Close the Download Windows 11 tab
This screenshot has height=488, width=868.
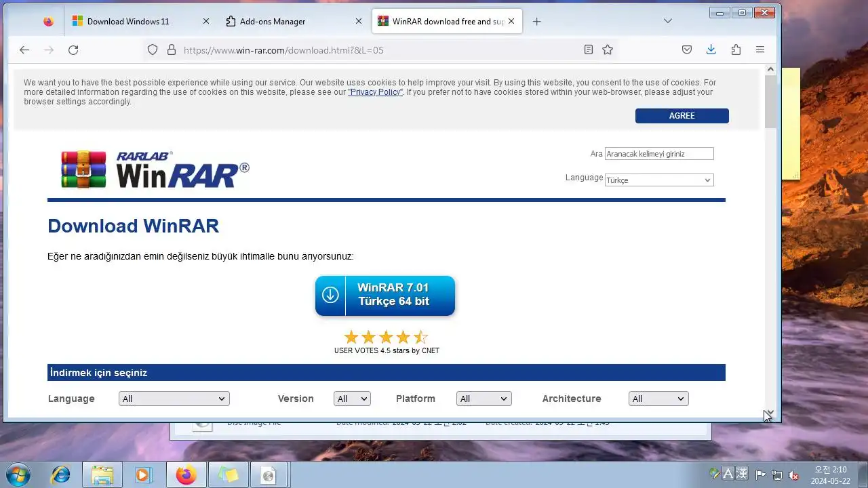[206, 22]
